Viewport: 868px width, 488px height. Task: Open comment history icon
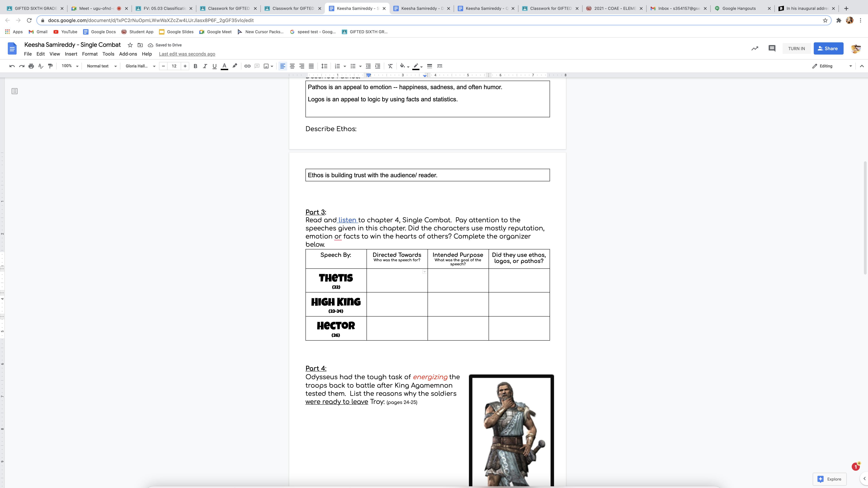pos(772,48)
